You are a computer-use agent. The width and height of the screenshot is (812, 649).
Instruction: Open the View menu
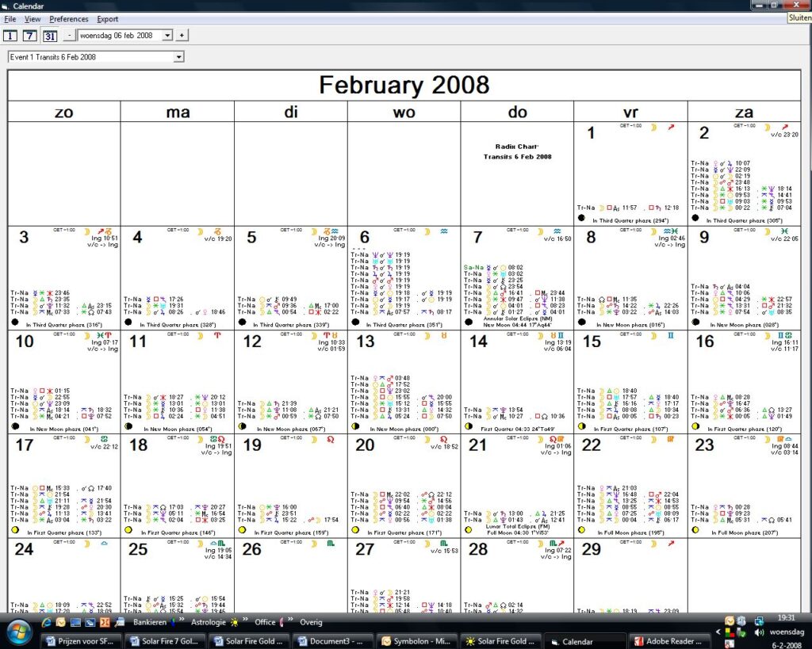33,19
